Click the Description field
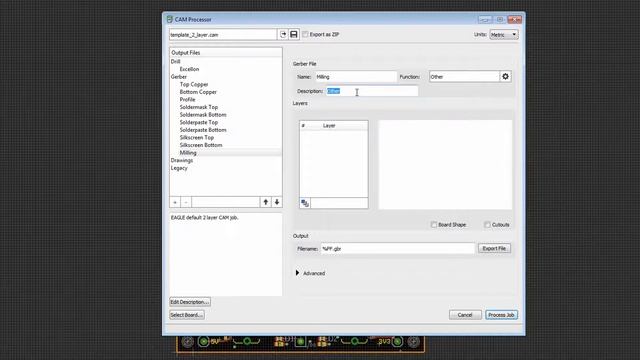This screenshot has height=360, width=640. pos(372,91)
